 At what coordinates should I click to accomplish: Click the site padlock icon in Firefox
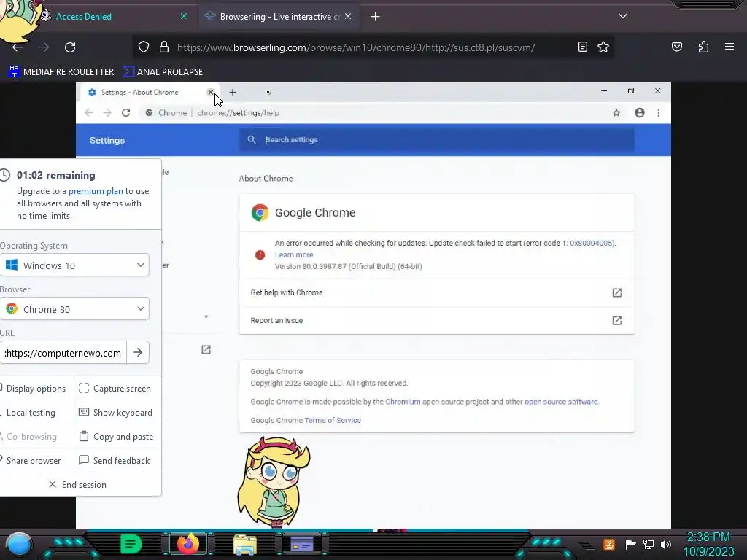click(x=164, y=47)
